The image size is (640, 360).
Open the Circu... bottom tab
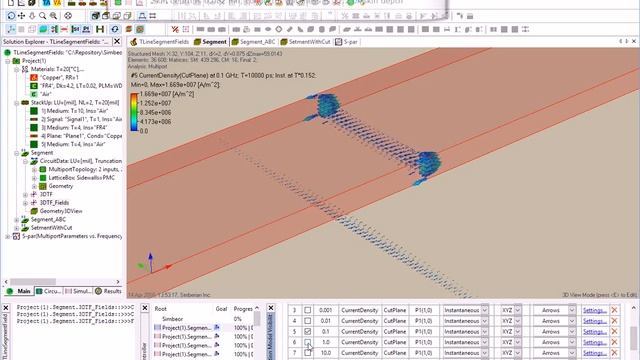point(48,291)
